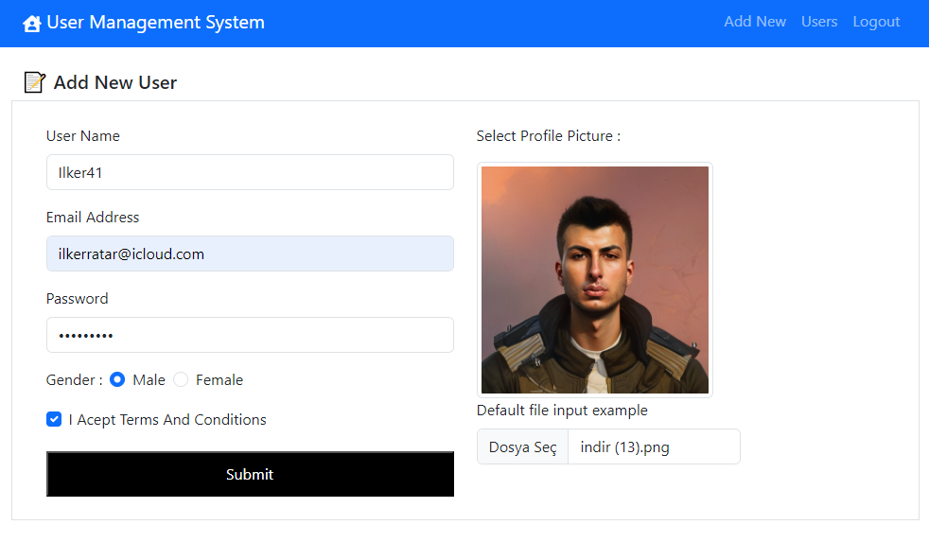Click the Default file input example label
The height and width of the screenshot is (560, 929).
pos(562,410)
